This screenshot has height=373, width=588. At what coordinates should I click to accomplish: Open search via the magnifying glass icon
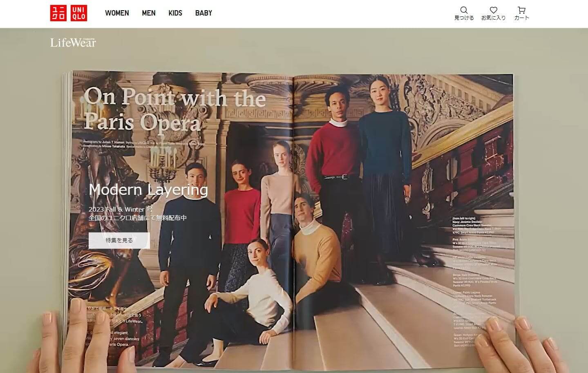pyautogui.click(x=464, y=10)
